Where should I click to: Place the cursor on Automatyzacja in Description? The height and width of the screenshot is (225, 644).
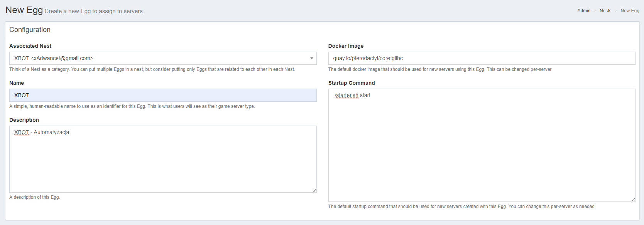51,132
